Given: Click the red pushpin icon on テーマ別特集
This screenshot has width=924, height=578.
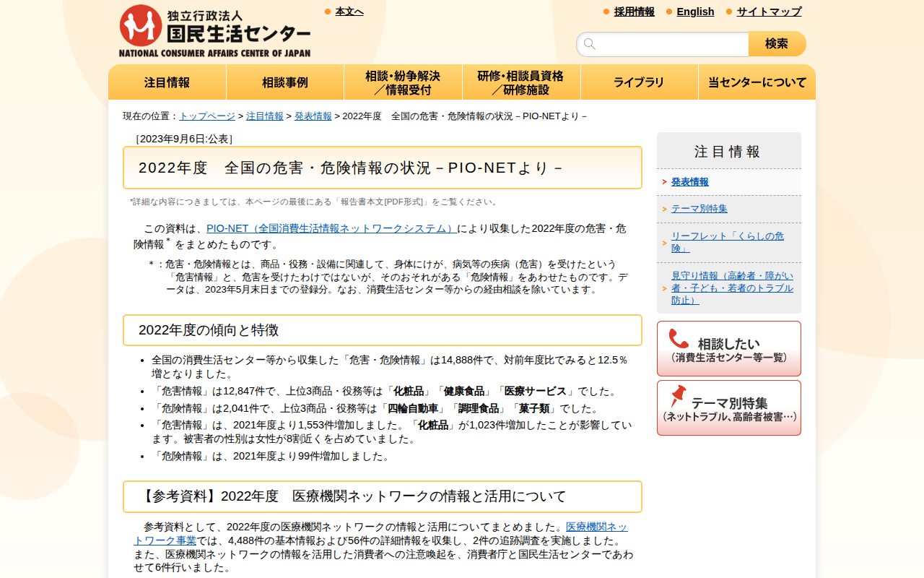Looking at the screenshot, I should coord(678,396).
